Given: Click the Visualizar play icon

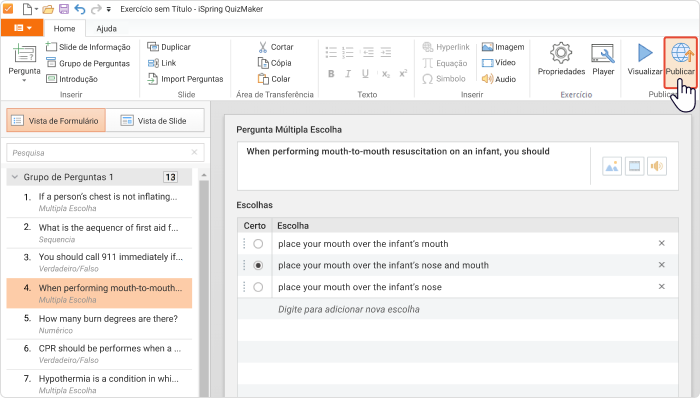Looking at the screenshot, I should coord(644,53).
